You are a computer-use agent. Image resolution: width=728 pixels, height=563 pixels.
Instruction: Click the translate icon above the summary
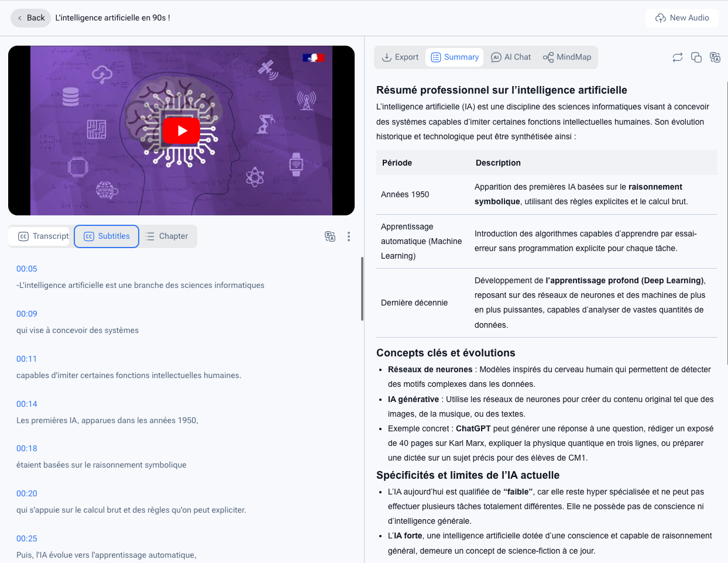pos(715,57)
